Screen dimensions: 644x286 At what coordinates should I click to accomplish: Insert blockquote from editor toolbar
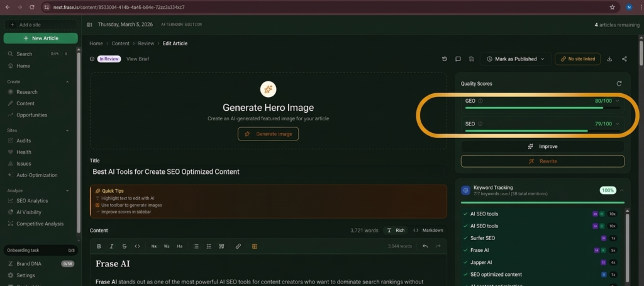click(x=222, y=246)
